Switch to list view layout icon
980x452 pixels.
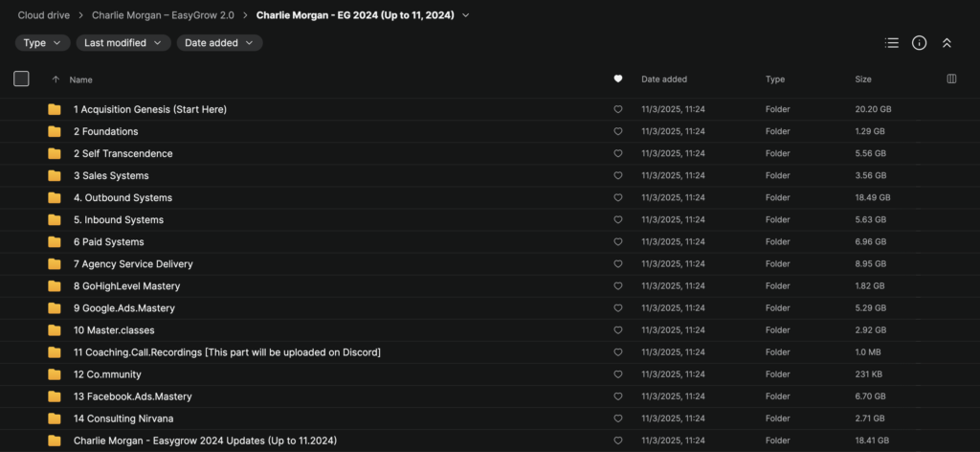[x=892, y=43]
